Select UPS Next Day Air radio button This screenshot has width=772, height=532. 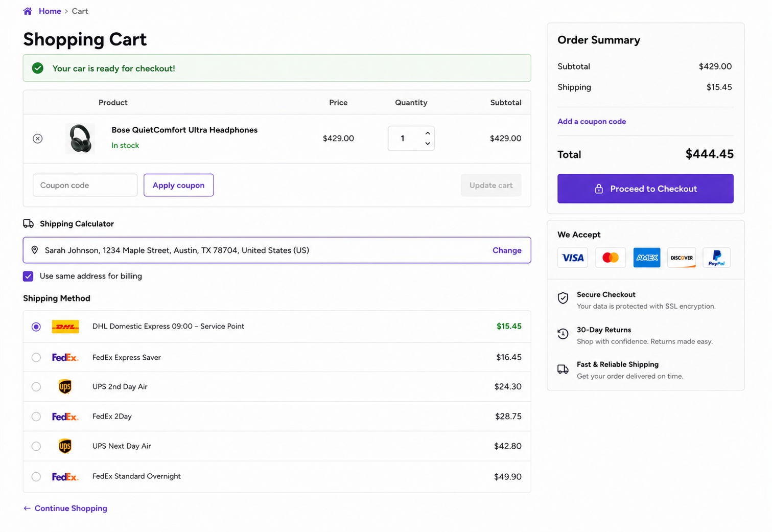pyautogui.click(x=36, y=446)
